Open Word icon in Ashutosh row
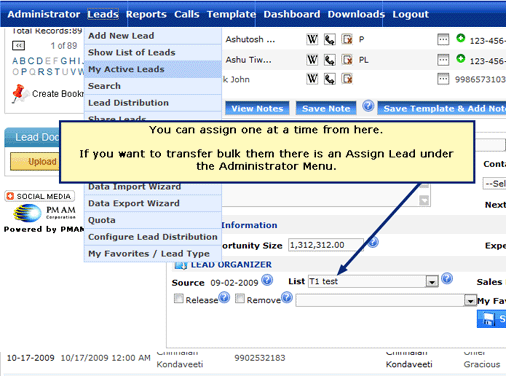The image size is (506, 376). [312, 39]
